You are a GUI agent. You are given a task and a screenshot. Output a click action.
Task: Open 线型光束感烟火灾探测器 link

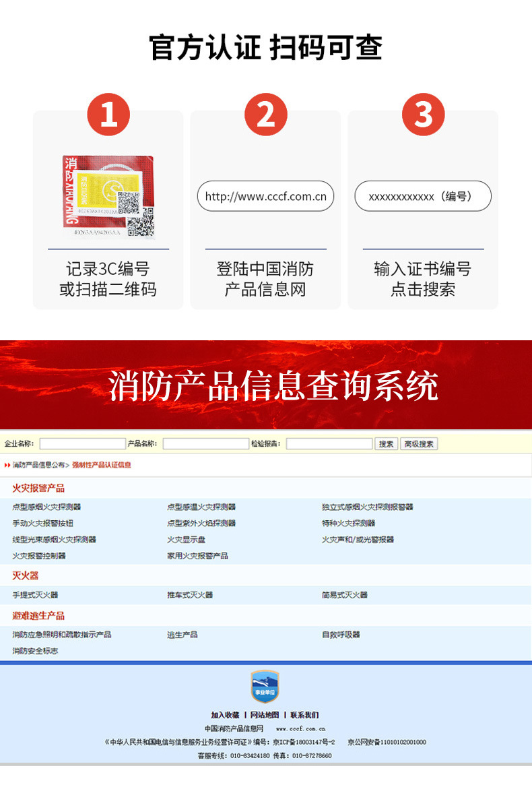coord(54,540)
